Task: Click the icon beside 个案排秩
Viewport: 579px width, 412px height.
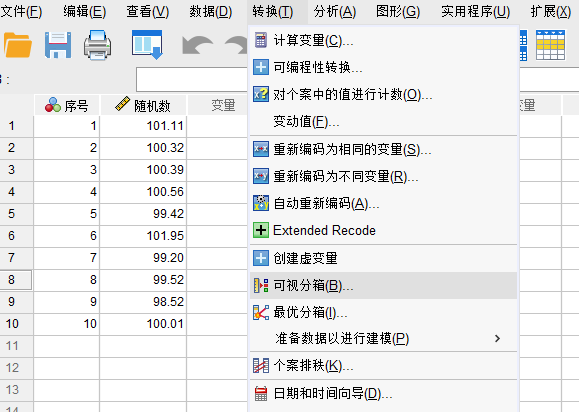Action: (261, 365)
